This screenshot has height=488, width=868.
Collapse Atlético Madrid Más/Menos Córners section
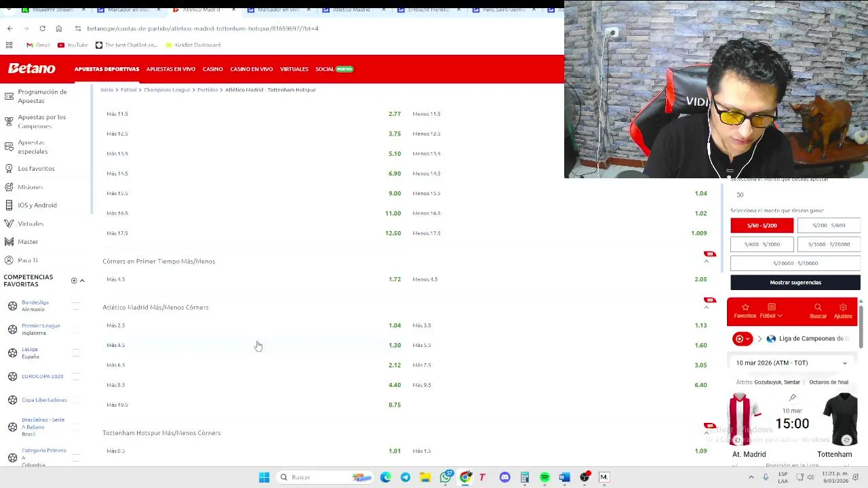click(707, 308)
